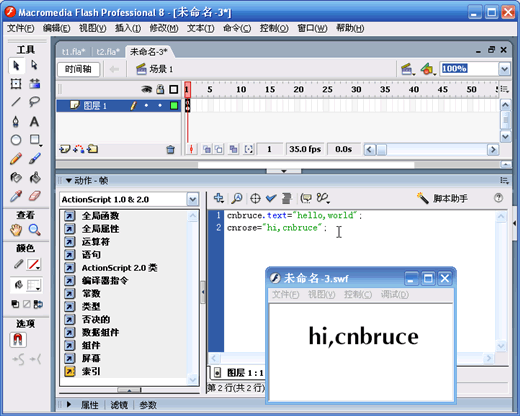Select the Line tool
520x416 pixels.
[16, 102]
